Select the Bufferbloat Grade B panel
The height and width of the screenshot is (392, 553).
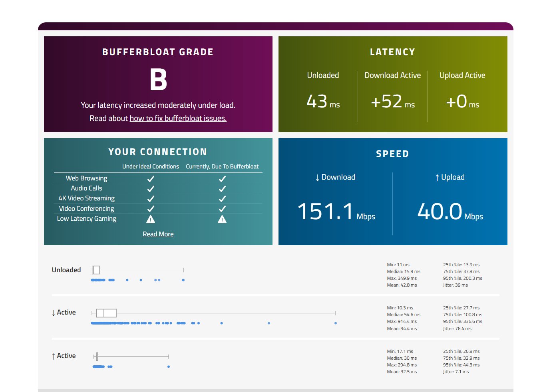(x=158, y=84)
